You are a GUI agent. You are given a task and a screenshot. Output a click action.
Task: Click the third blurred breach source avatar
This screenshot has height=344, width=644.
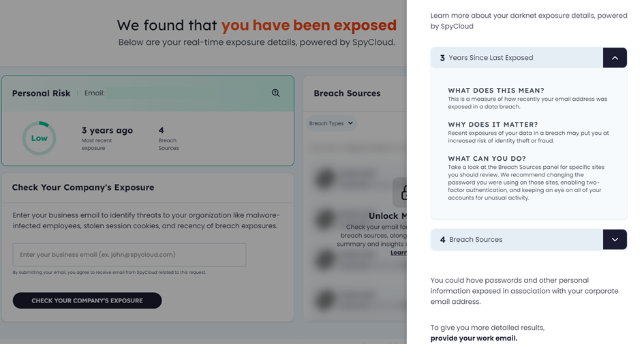(x=325, y=260)
